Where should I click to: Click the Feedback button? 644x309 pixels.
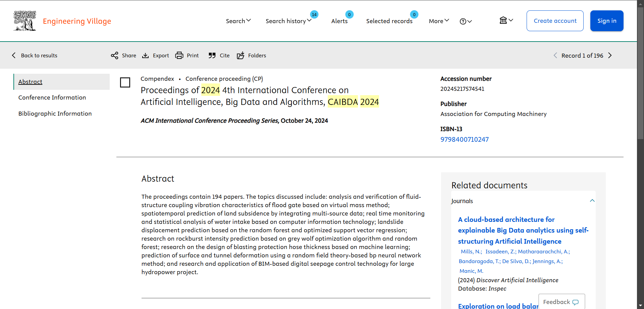(561, 302)
